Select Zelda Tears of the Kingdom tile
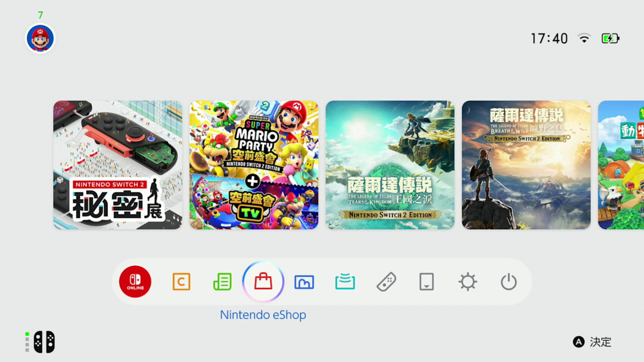The image size is (644, 362). click(x=390, y=165)
